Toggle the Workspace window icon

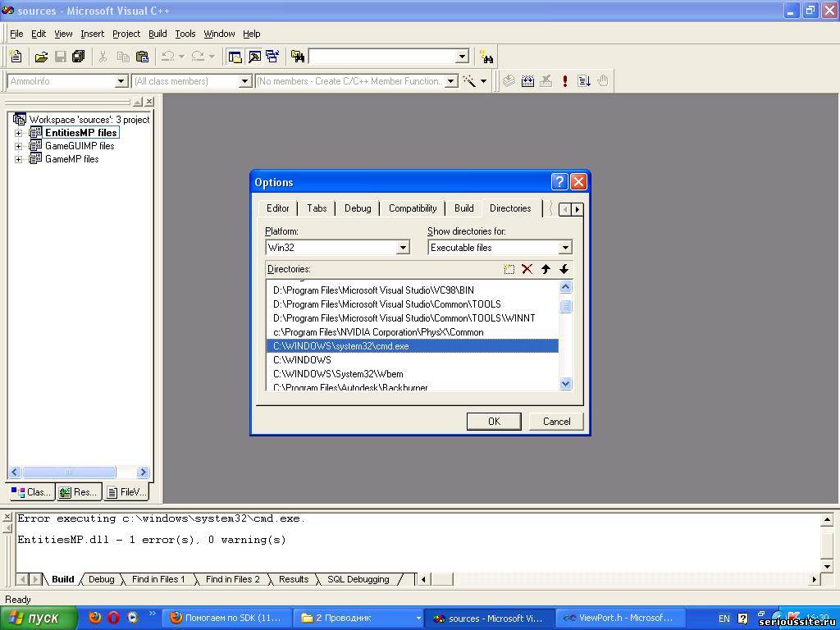234,57
